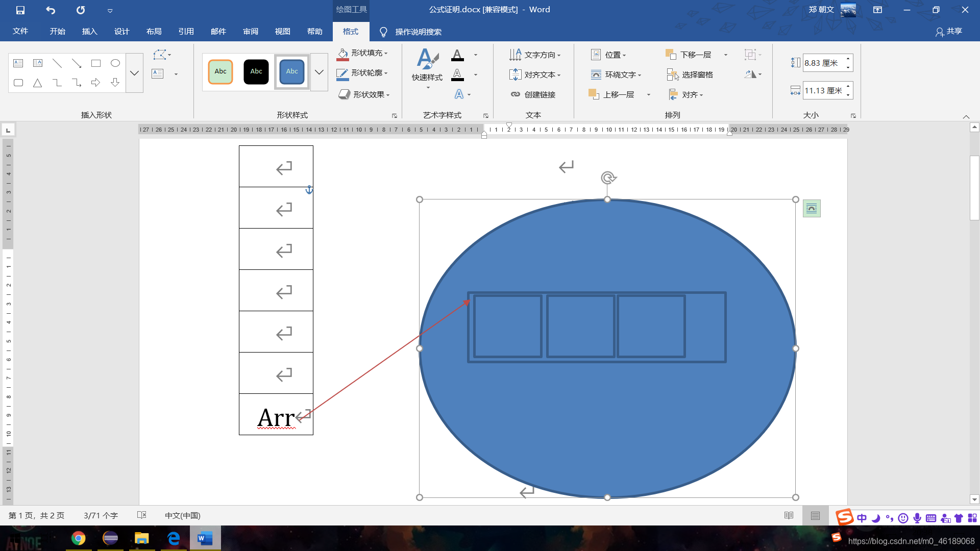Pick the oval shape
980x551 pixels.
[x=115, y=63]
